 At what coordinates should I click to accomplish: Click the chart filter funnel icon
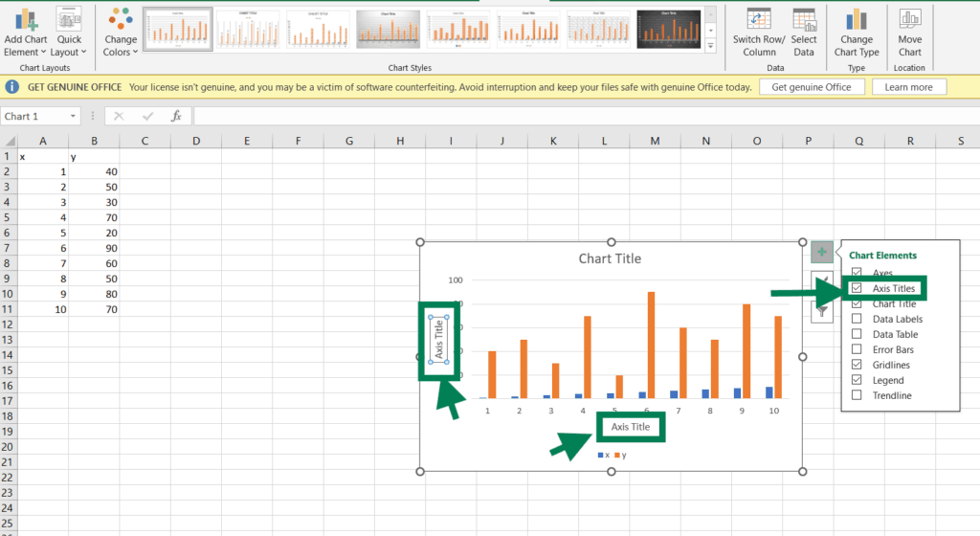pyautogui.click(x=822, y=310)
